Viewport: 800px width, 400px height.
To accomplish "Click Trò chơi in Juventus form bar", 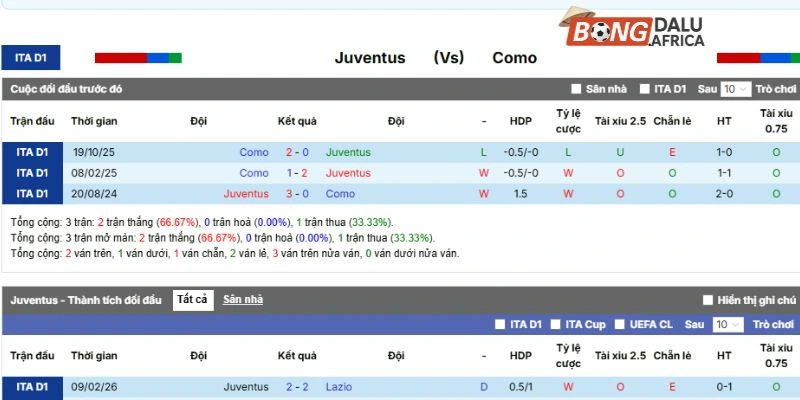I will point(772,324).
